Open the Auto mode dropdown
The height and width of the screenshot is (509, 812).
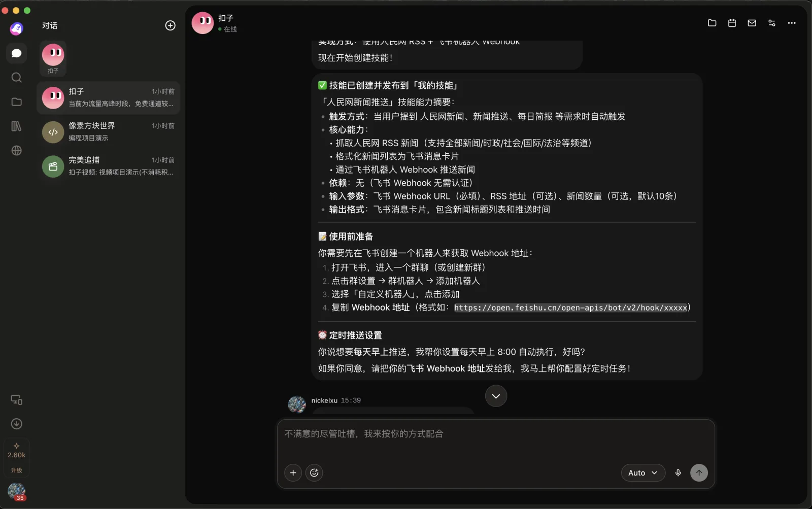click(x=643, y=472)
